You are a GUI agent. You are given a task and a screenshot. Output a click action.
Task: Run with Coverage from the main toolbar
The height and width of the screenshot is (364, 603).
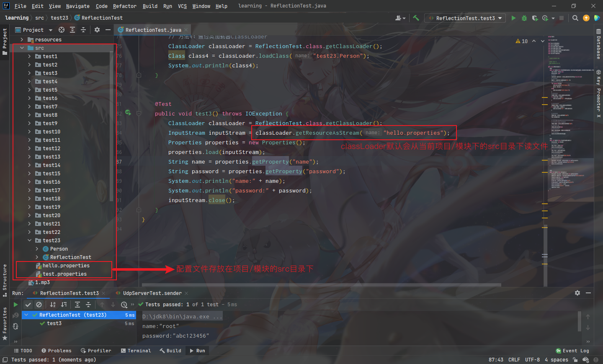(535, 18)
